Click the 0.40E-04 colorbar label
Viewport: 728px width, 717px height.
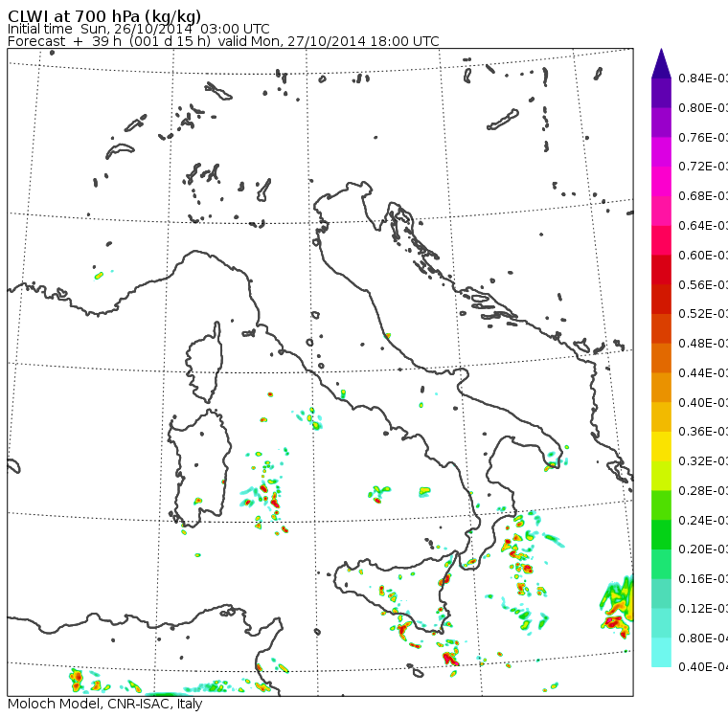coord(703,667)
